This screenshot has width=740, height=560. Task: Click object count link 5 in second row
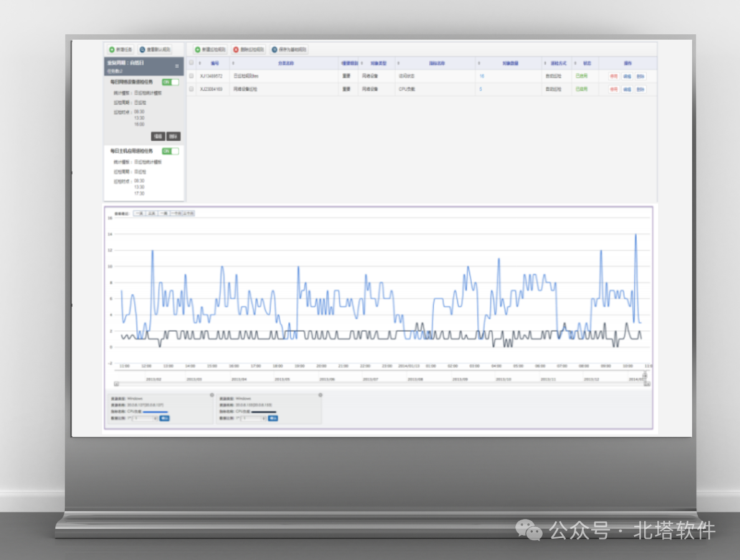[x=480, y=89]
